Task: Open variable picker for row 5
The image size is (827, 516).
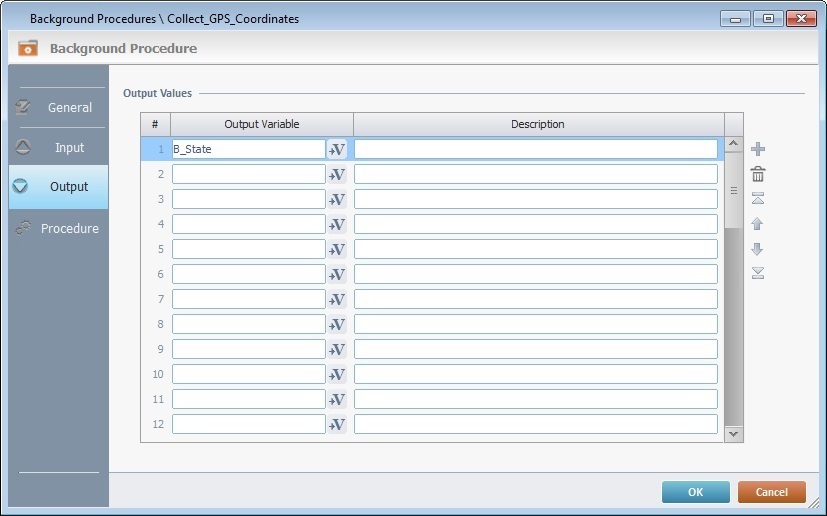Action: [337, 249]
